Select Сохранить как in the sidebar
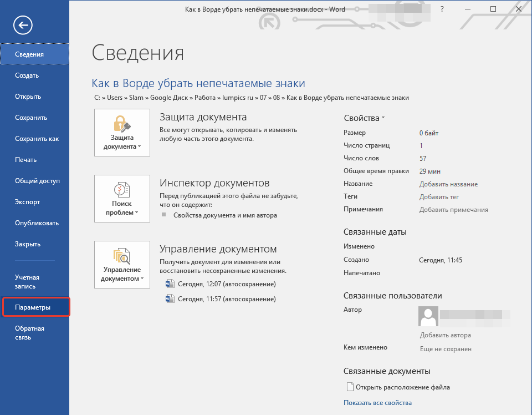 pos(37,139)
